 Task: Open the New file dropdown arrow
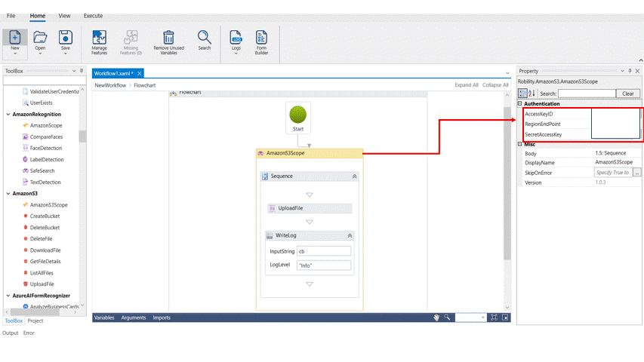click(x=15, y=54)
